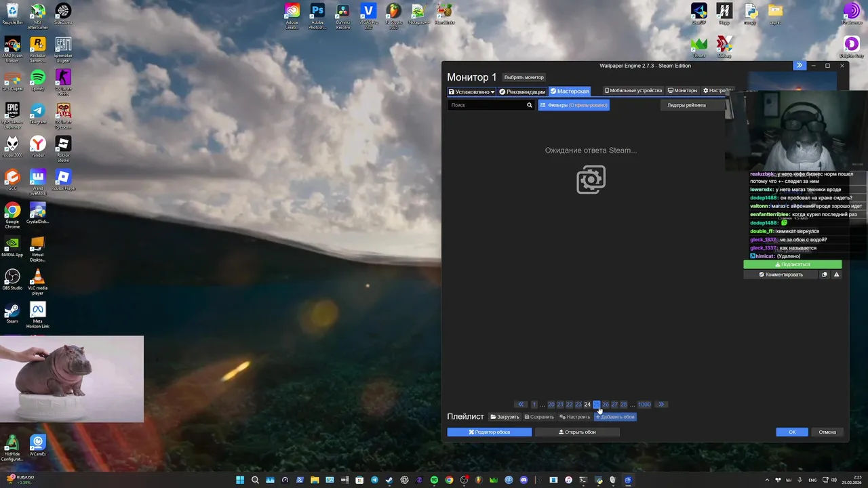This screenshot has width=868, height=488.
Task: Open the Recycle Bin desktop icon
Action: pyautogui.click(x=12, y=14)
